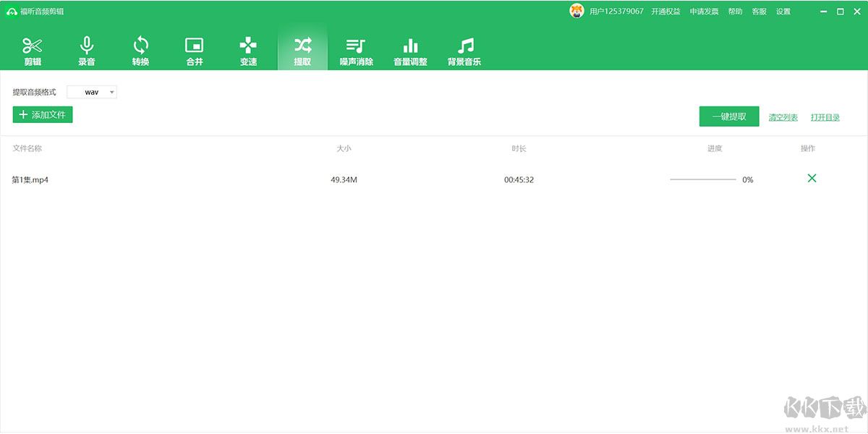Remove 第1集.mp4 with the X icon

812,179
